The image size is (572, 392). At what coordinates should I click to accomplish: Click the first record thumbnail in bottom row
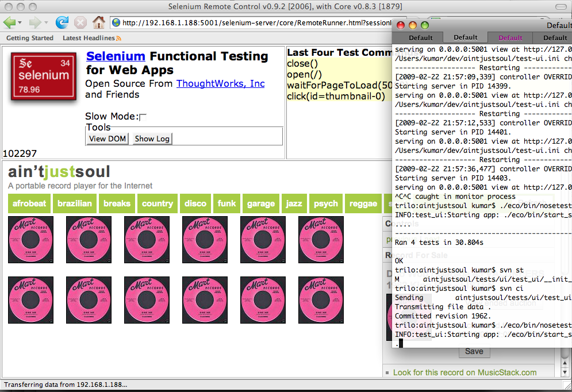click(x=30, y=299)
